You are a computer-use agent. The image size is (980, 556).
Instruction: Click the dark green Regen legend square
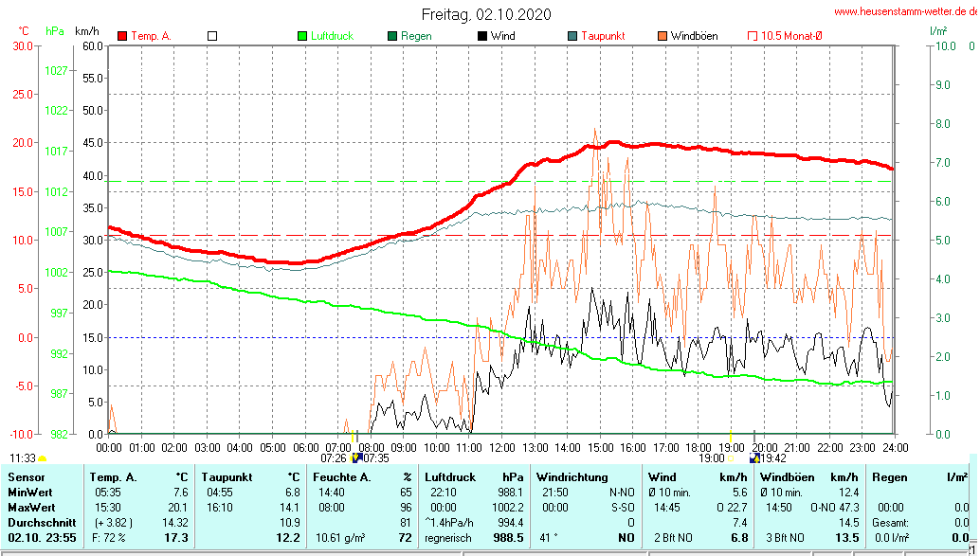(x=392, y=36)
